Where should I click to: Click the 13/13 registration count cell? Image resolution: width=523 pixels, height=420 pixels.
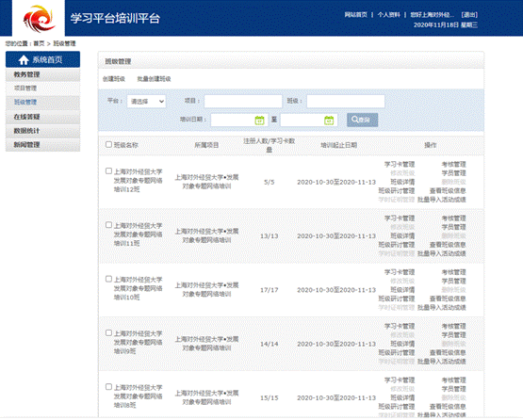[270, 236]
